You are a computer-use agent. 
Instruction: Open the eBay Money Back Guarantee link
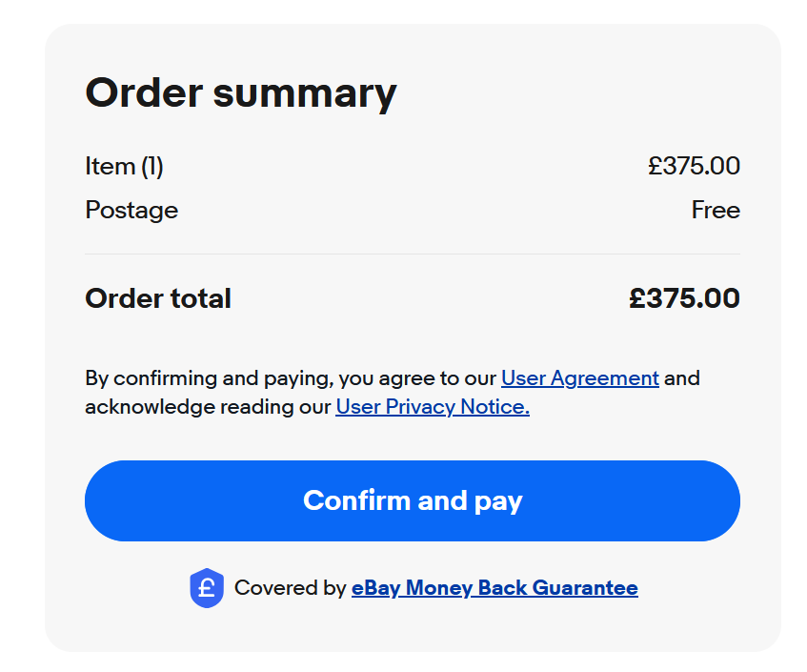[x=494, y=588]
